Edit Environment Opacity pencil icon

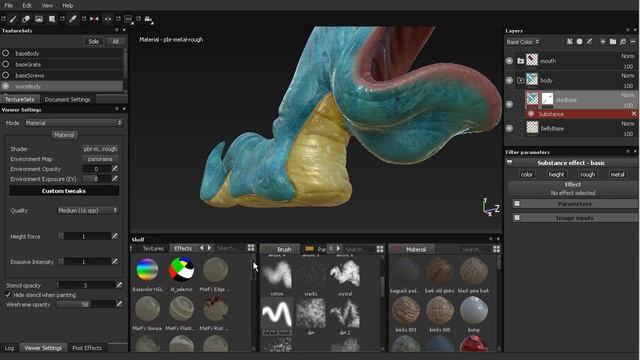[115, 169]
